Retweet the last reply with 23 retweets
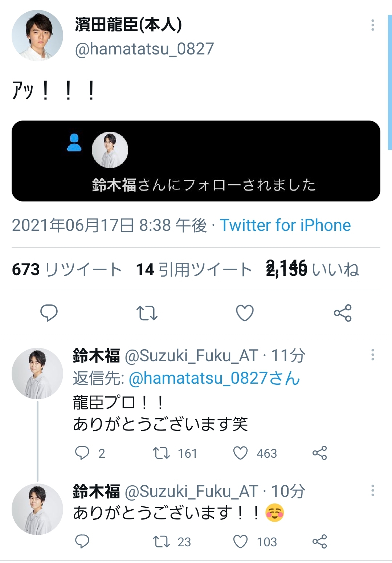Viewport: 392px width, 563px height. coord(161,542)
